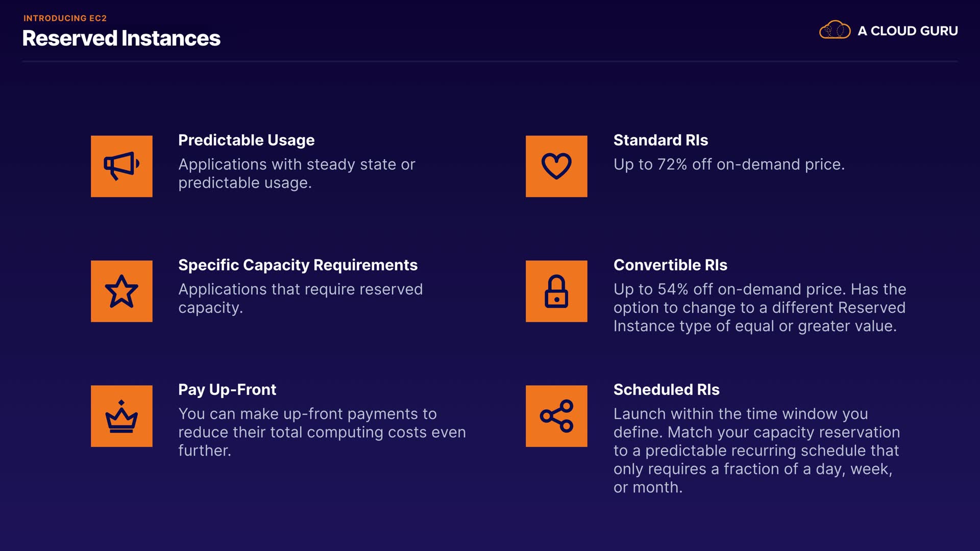This screenshot has width=980, height=551.
Task: Click the 54% off Convertible RIs description
Action: [x=759, y=308]
